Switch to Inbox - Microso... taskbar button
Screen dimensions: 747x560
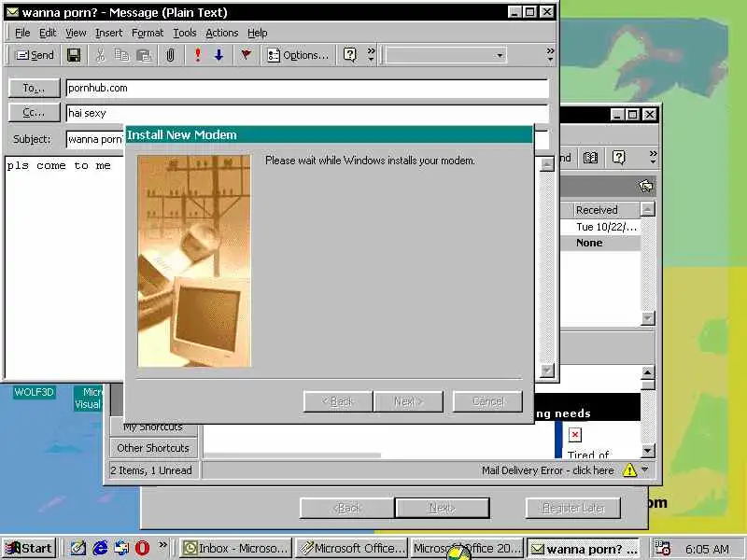(x=235, y=549)
